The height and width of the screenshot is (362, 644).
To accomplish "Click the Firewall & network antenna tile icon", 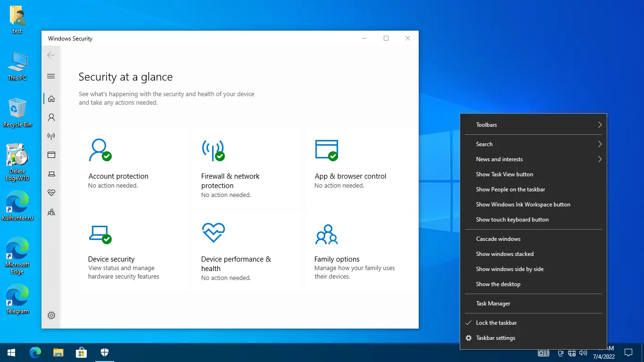I will point(213,150).
